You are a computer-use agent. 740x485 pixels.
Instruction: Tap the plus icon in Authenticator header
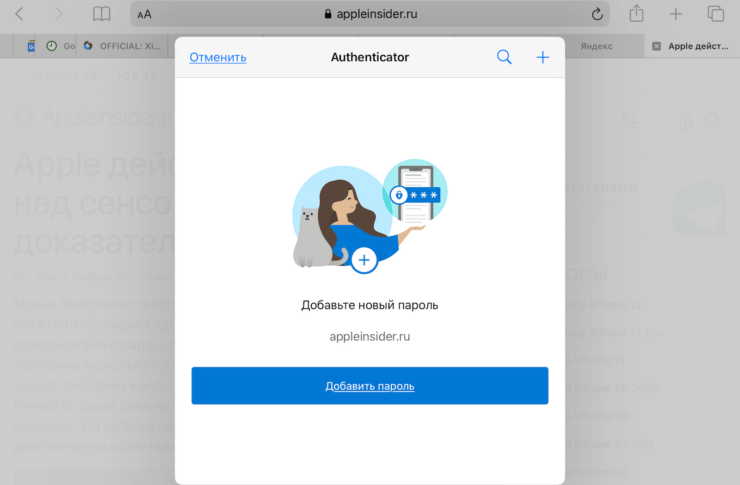[543, 57]
